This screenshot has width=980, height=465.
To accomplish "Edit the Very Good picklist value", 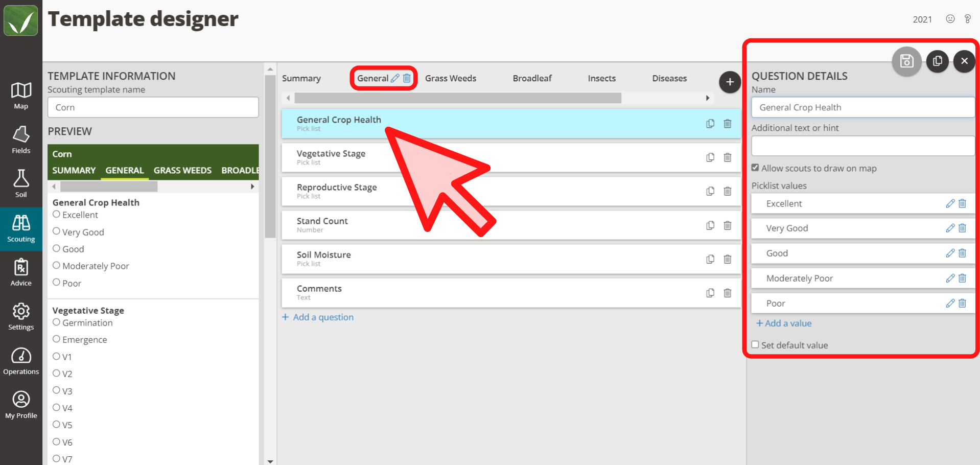I will (950, 228).
